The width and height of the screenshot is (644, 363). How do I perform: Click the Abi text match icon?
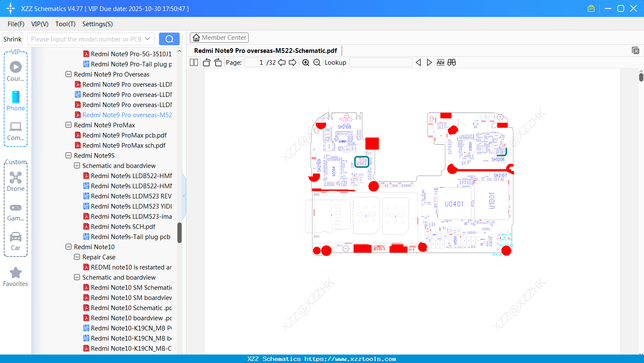click(x=441, y=63)
